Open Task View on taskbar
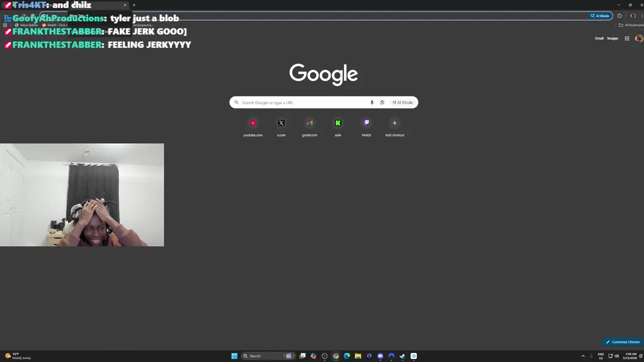The image size is (644, 362). 302,356
